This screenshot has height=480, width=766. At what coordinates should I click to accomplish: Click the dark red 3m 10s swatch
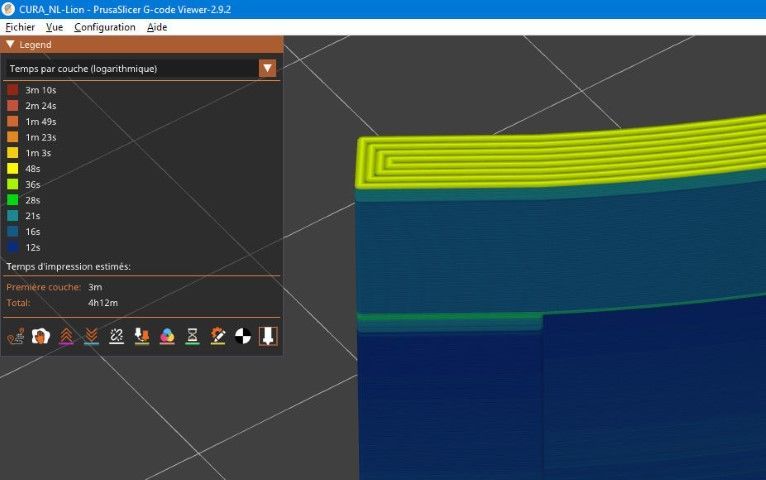[13, 90]
